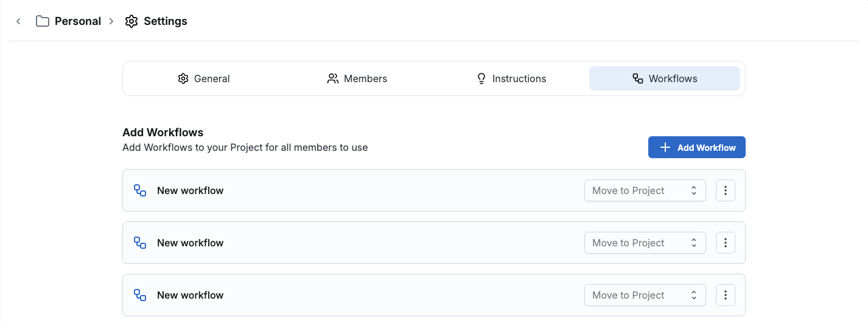The image size is (868, 323).
Task: Expand first workflow's Move to Project dropdown
Action: [x=645, y=190]
